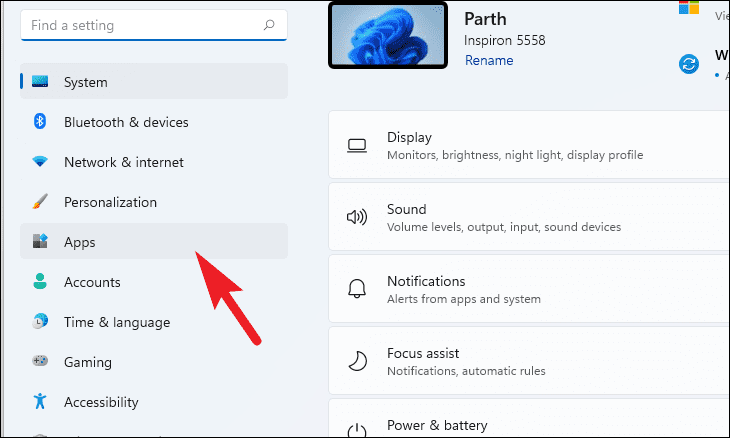Open the Power & battery settings card
Viewport: 730px width, 438px height.
(529, 418)
